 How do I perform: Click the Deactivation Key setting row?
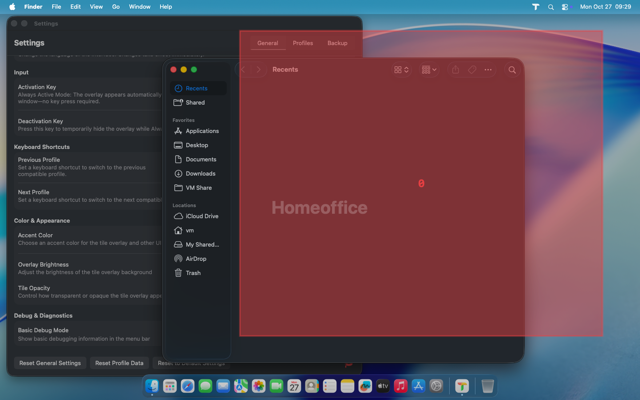click(89, 125)
